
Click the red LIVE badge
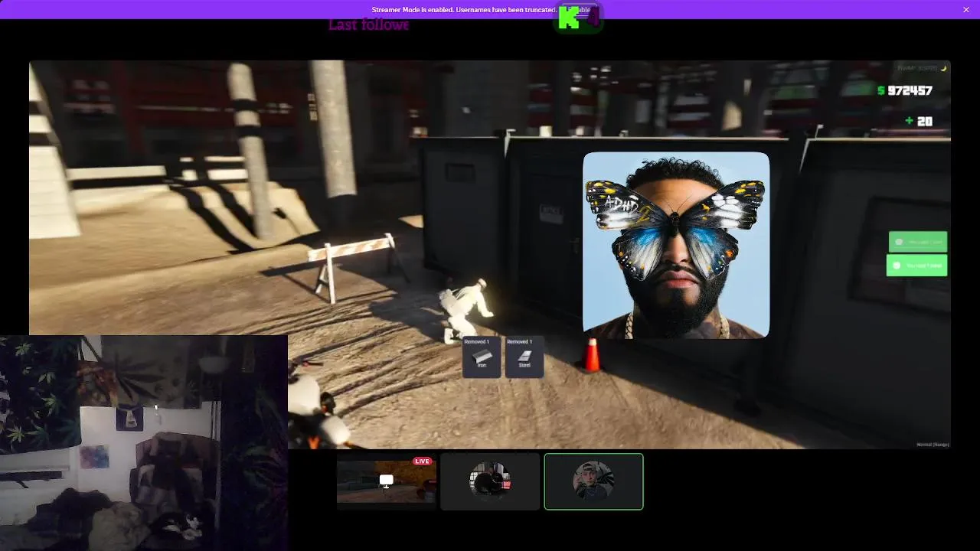coord(422,461)
